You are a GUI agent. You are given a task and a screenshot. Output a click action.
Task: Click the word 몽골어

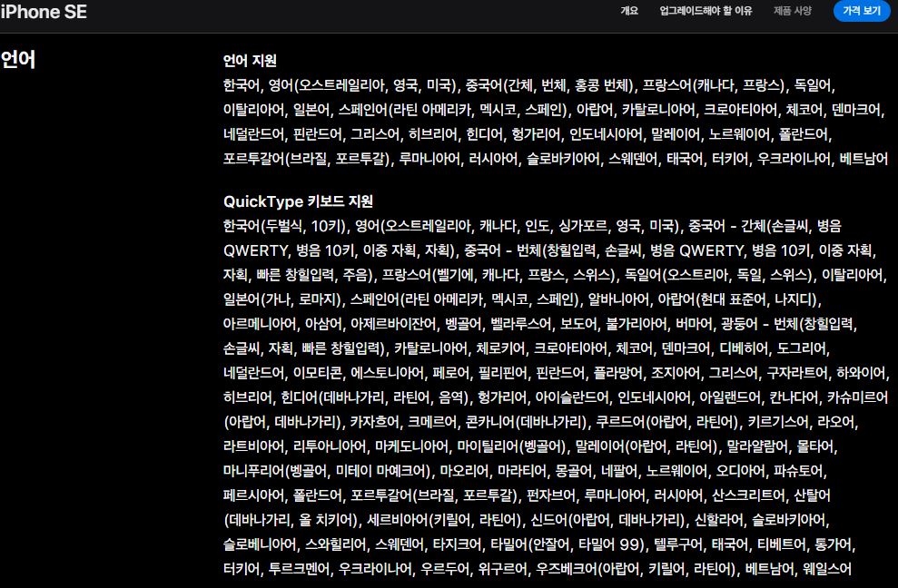click(x=574, y=472)
